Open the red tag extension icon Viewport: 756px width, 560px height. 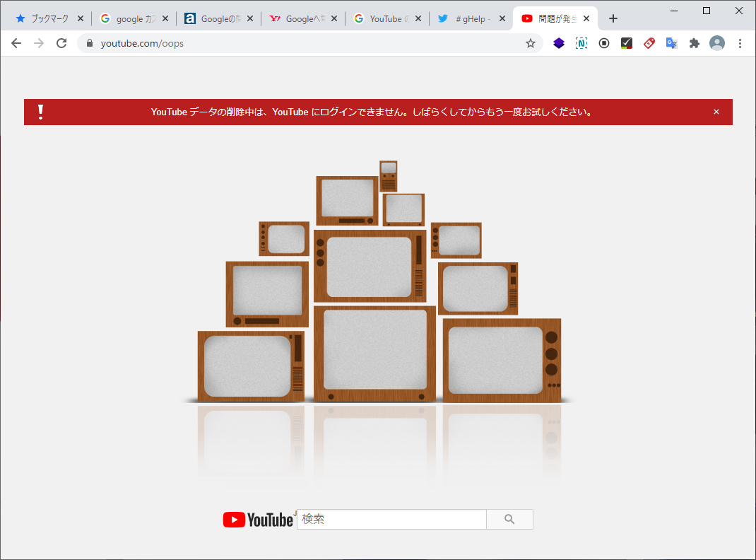(x=649, y=43)
